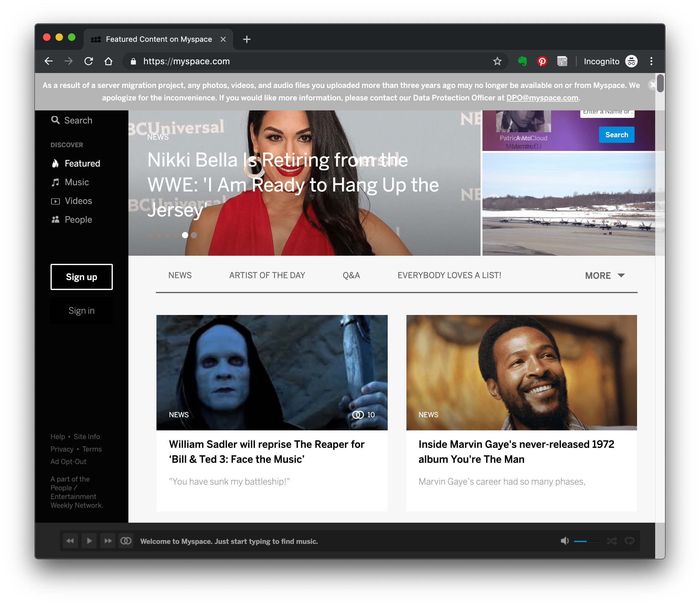Image resolution: width=700 pixels, height=605 pixels.
Task: Click the Sign in button
Action: click(81, 311)
